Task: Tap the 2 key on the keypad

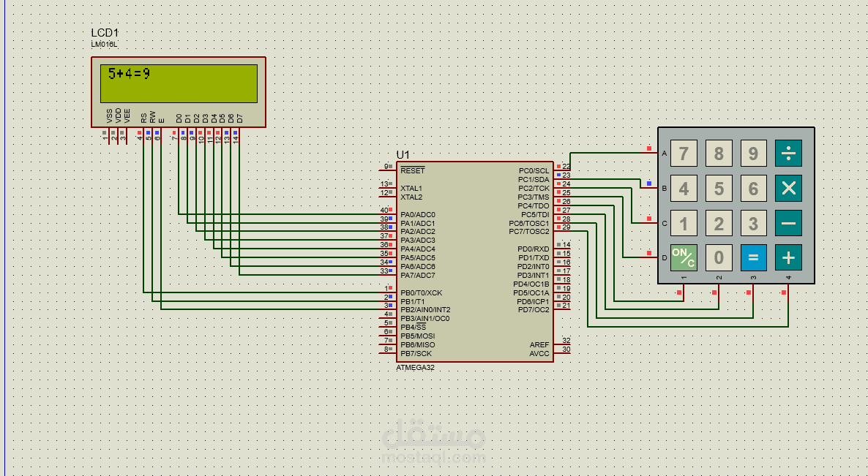Action: click(x=719, y=223)
